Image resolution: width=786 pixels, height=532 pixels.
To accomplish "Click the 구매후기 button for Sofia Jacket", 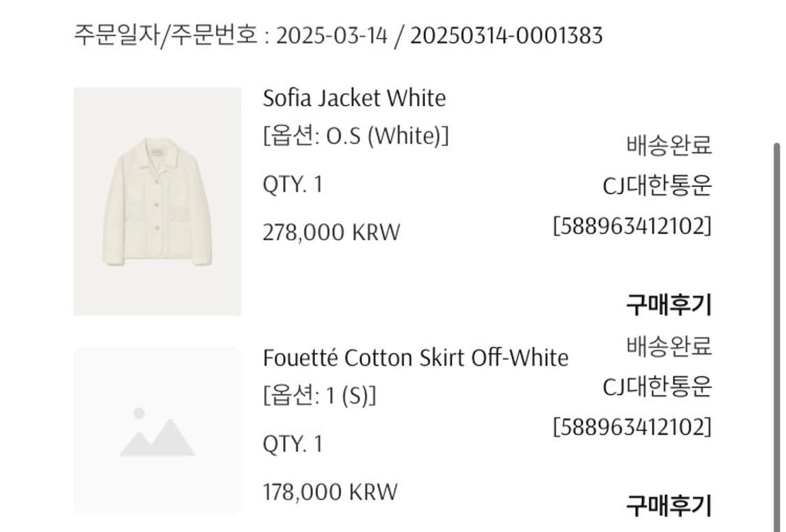I will coord(667,302).
